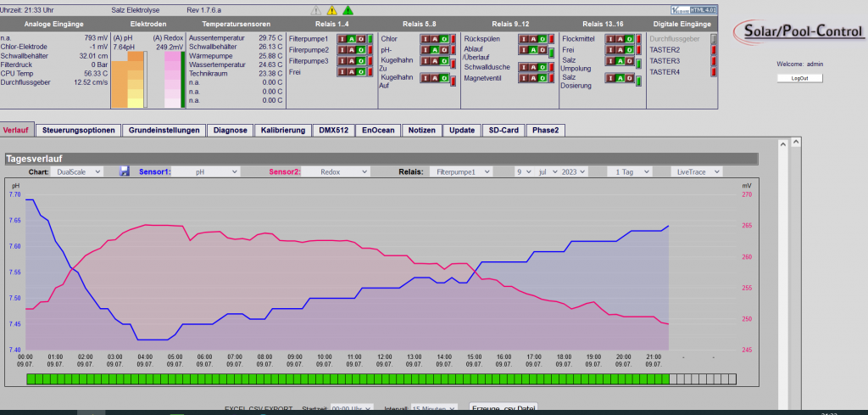Switch Chlor relay to I (on)

click(x=426, y=39)
